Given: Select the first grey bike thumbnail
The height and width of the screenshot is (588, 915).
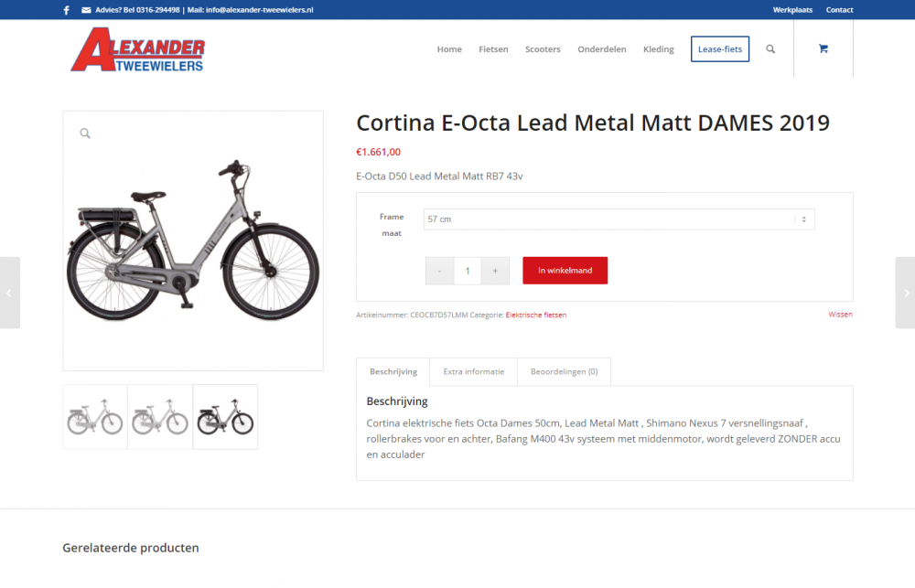Looking at the screenshot, I should pyautogui.click(x=95, y=417).
